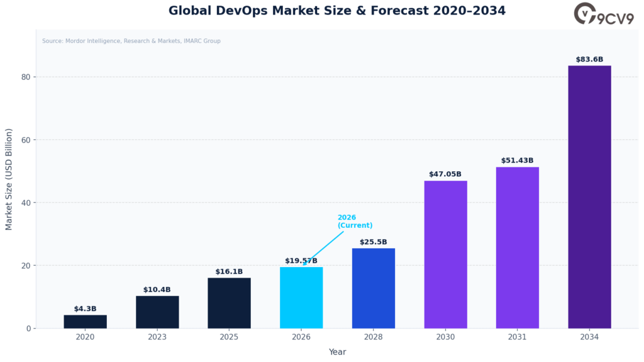Click the '$4.3B' value label

[85, 308]
